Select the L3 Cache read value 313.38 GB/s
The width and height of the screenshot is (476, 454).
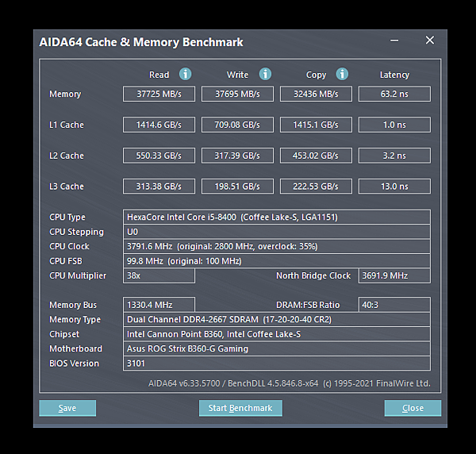tap(159, 187)
